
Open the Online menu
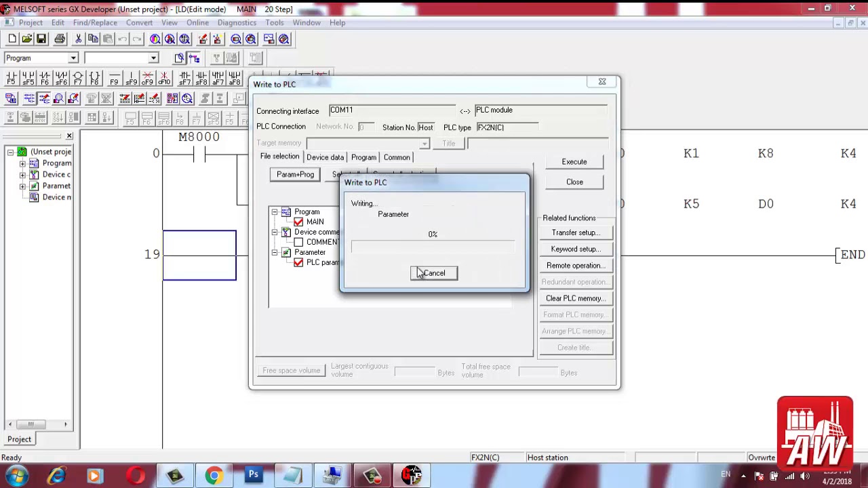tap(197, 23)
